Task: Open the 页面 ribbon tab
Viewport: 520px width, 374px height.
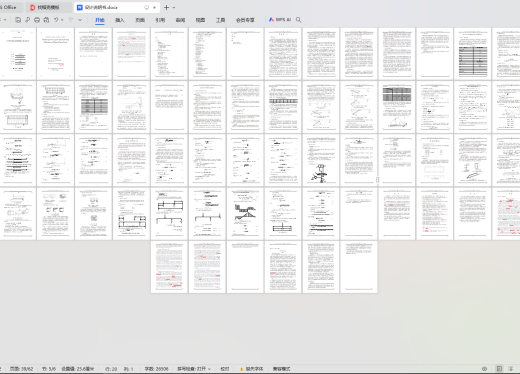Action: (140, 20)
